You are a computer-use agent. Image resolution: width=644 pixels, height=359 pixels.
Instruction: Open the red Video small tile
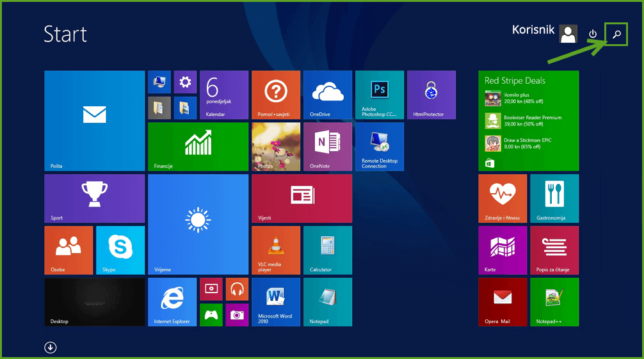[x=211, y=289]
